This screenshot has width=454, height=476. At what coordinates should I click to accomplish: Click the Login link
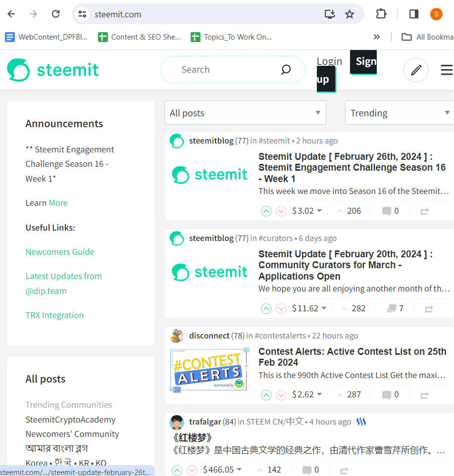pos(329,61)
